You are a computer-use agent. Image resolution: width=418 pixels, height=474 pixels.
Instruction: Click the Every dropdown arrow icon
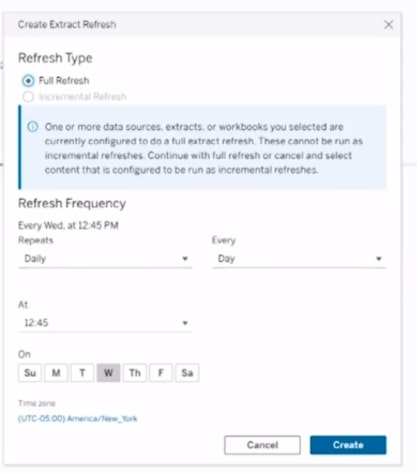coord(379,259)
